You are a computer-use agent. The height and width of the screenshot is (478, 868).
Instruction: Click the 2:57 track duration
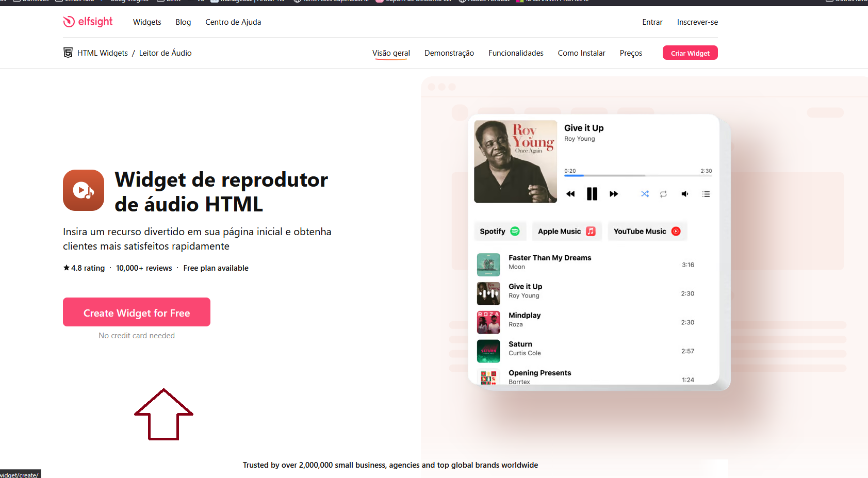[x=687, y=351]
